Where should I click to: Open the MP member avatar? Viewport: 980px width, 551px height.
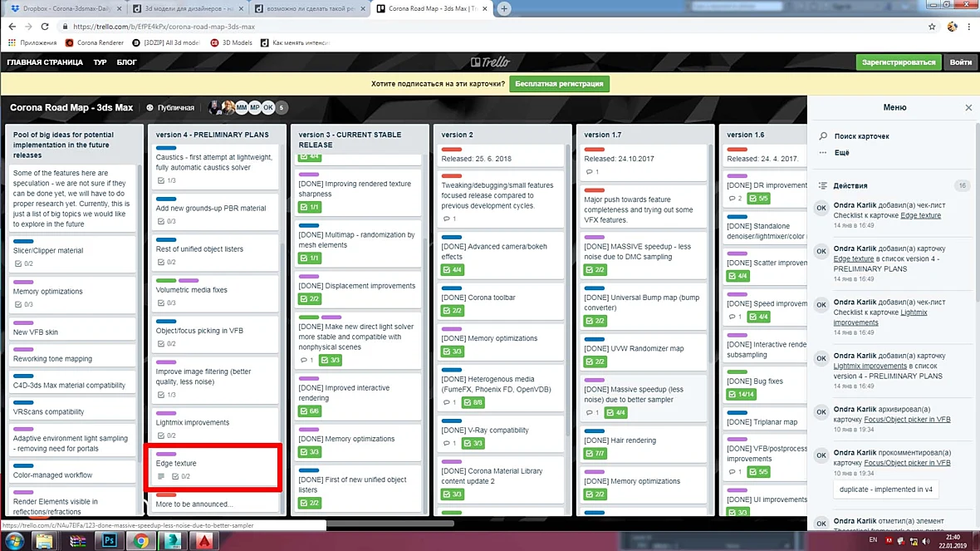pyautogui.click(x=254, y=107)
